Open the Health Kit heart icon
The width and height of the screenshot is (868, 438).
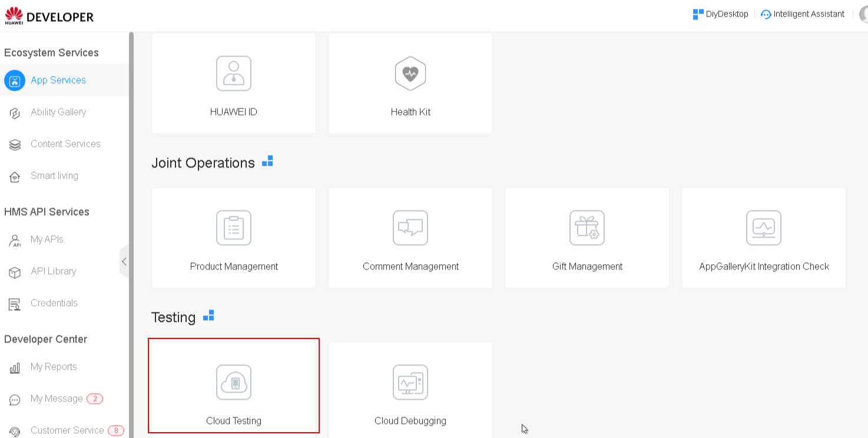[410, 74]
